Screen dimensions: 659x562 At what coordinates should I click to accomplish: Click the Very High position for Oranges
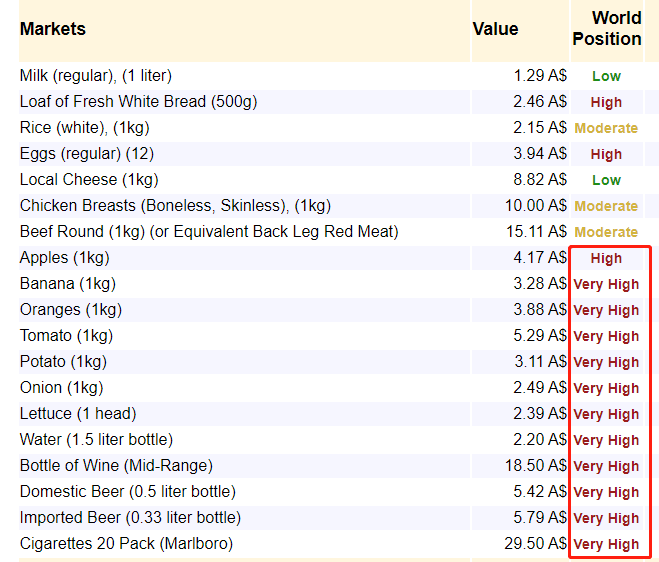606,311
